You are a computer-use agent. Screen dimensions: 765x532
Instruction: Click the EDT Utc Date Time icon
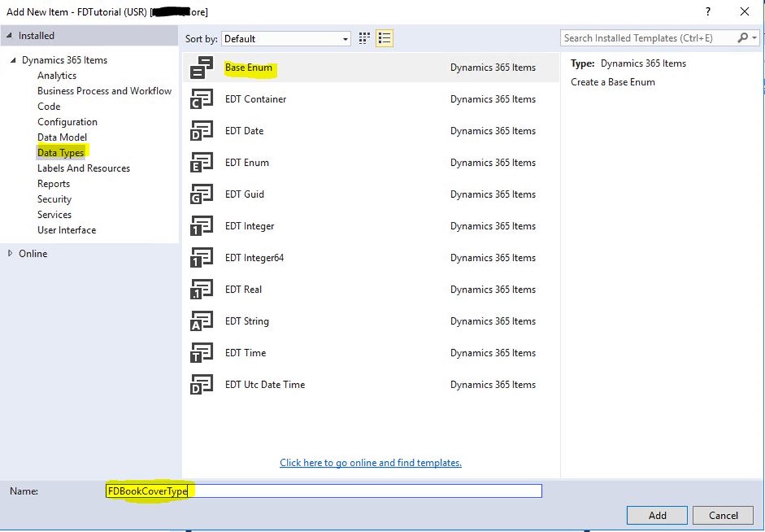[x=202, y=385]
